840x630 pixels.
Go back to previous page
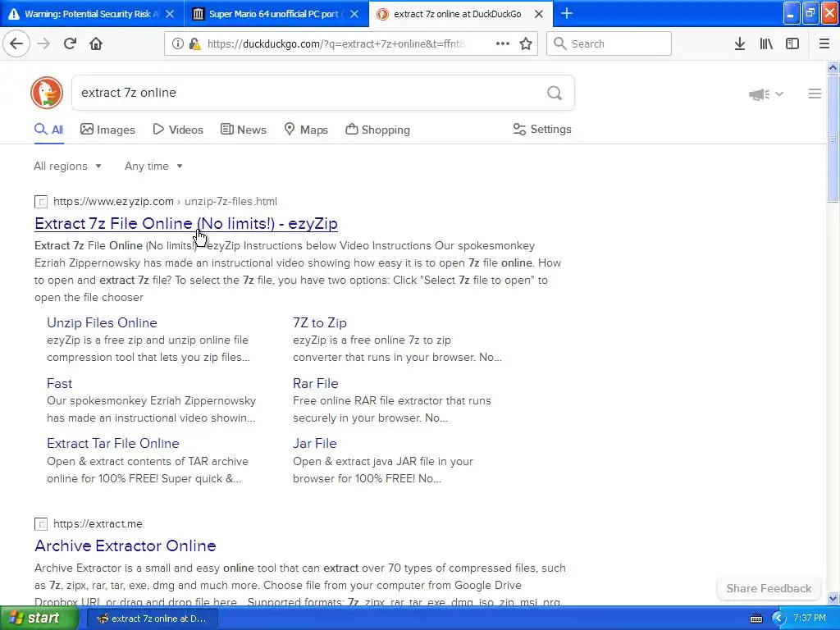(x=16, y=43)
